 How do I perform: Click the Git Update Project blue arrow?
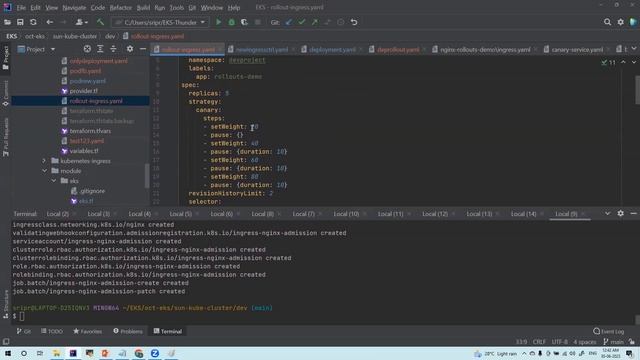point(289,22)
